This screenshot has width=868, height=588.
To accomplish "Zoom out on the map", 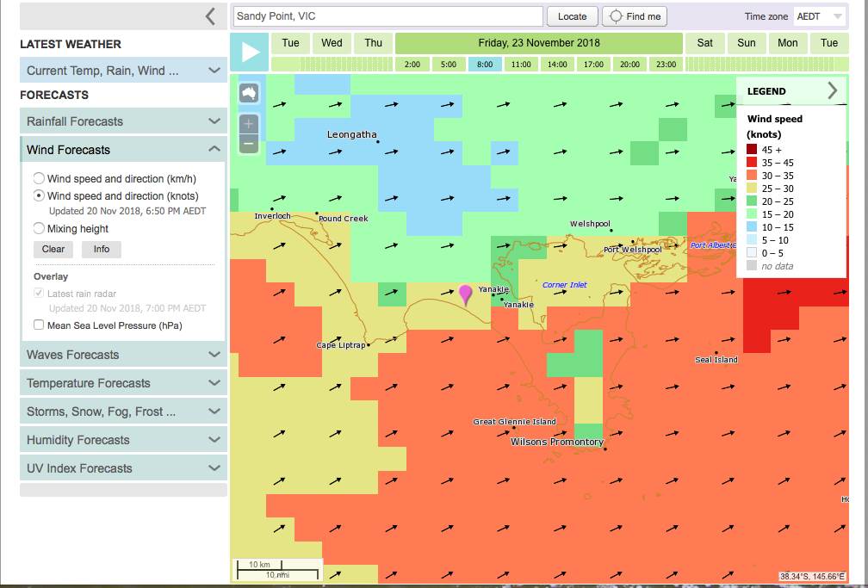I will [x=249, y=143].
